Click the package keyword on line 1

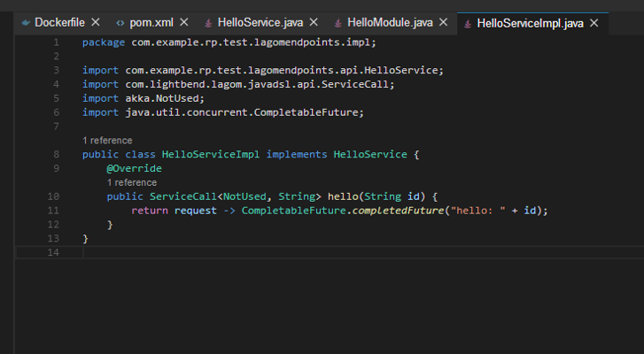pos(104,42)
